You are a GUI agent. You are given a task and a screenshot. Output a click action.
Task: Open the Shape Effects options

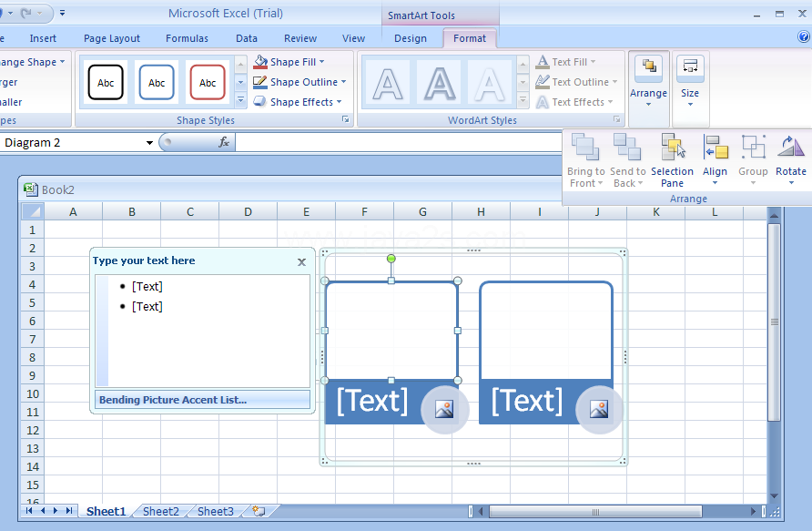[x=298, y=102]
